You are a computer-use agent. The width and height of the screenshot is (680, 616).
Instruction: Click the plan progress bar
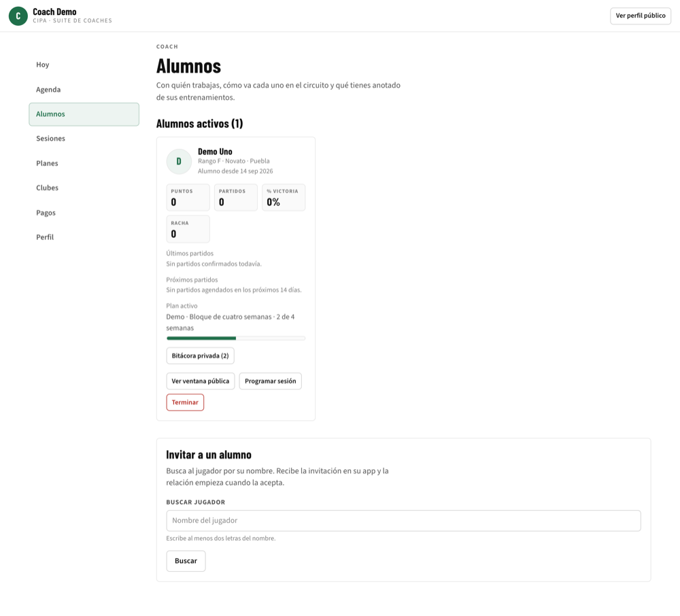[236, 338]
